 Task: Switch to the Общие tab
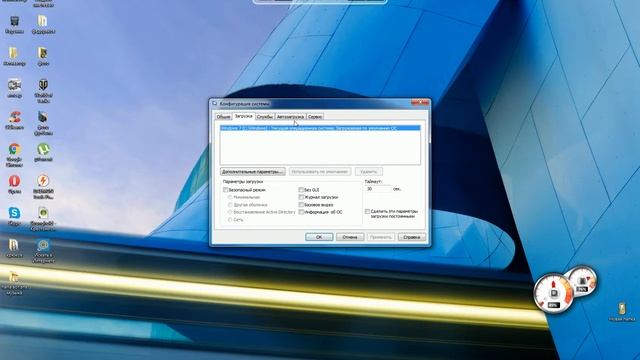pyautogui.click(x=223, y=117)
